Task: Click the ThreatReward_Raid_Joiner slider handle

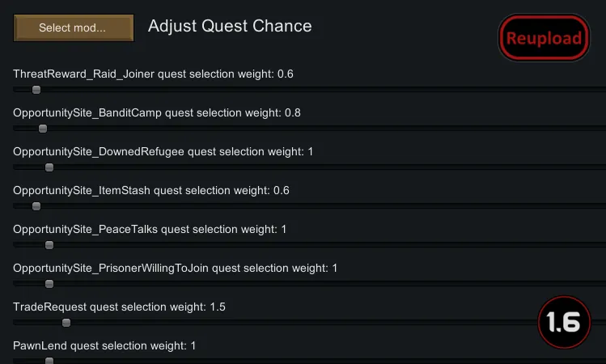Action: (36, 90)
